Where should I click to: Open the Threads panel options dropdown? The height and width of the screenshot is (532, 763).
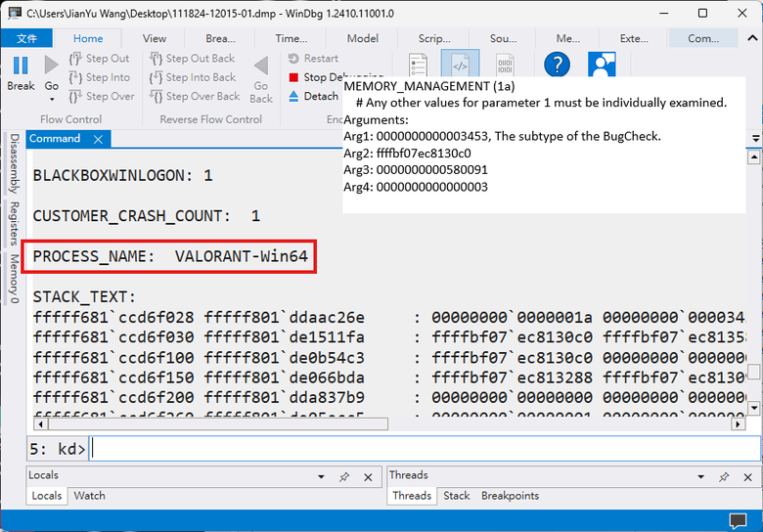[x=700, y=476]
